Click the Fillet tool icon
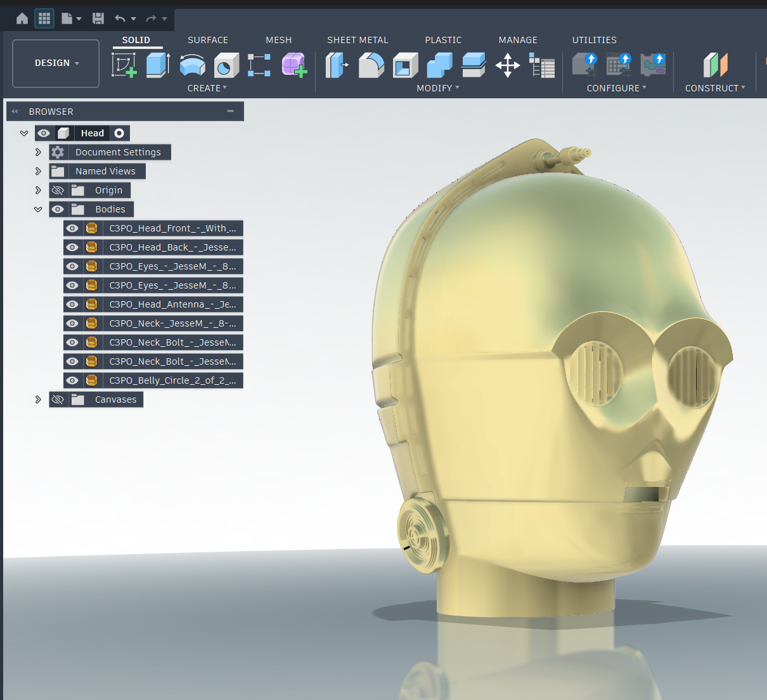The height and width of the screenshot is (700, 767). 371,65
